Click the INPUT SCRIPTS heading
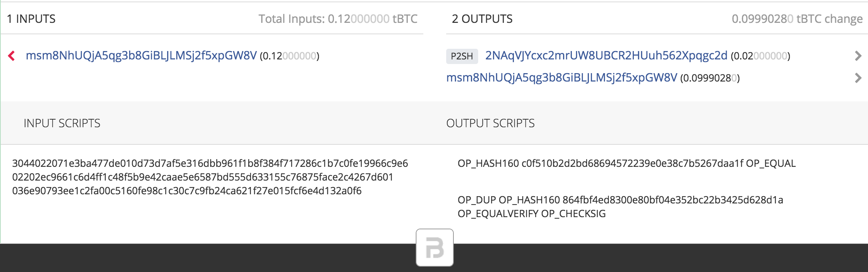 [62, 123]
